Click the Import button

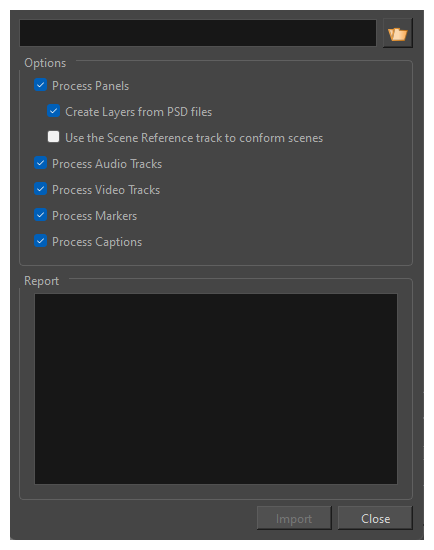294,518
